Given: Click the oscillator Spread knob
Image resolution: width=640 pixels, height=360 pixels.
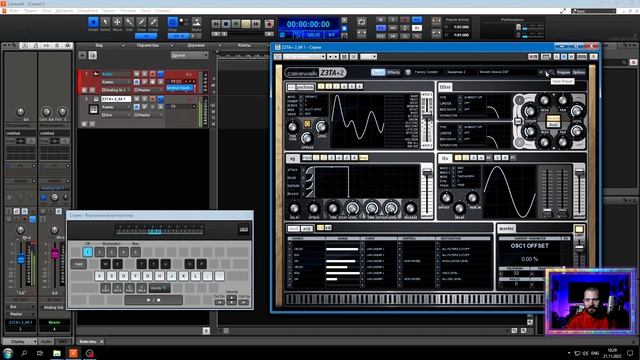Looking at the screenshot, I should coord(307,138).
